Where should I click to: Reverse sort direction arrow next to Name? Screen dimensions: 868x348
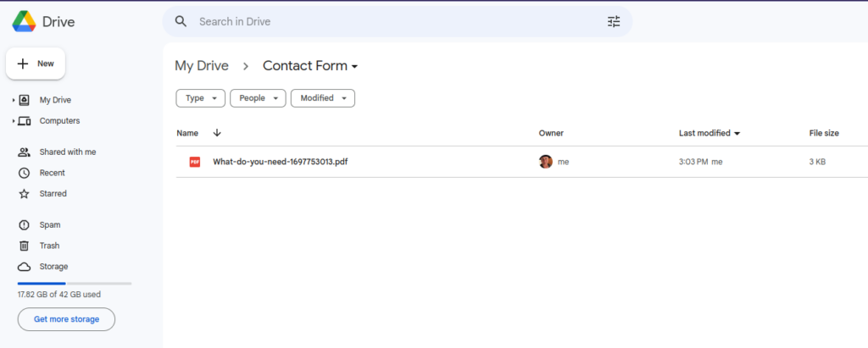tap(217, 133)
